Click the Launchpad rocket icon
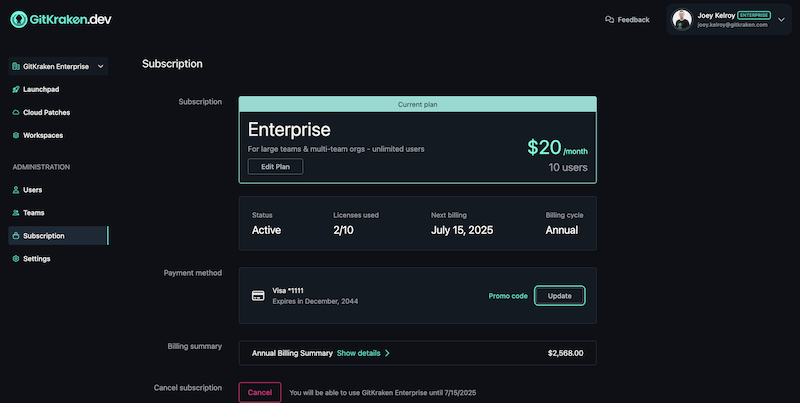 pos(16,89)
